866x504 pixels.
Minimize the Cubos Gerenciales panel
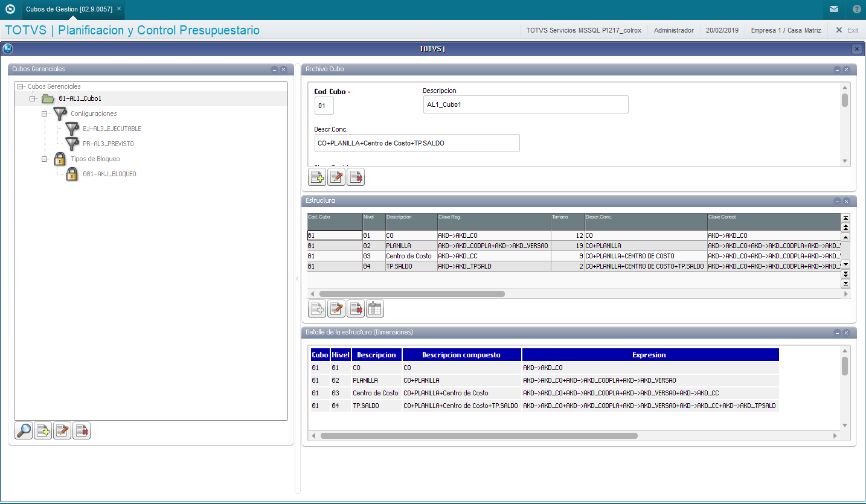pos(274,69)
